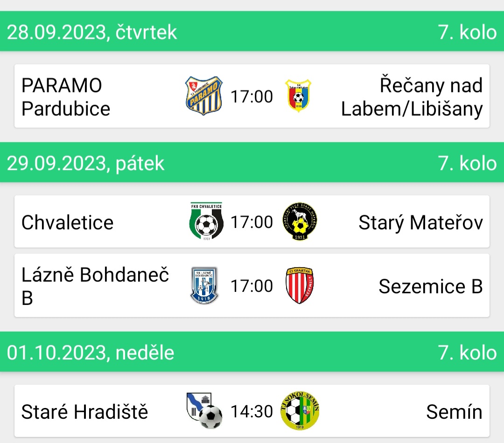Tap the 14:30 kickoff time
Image resolution: width=504 pixels, height=443 pixels.
pyautogui.click(x=252, y=411)
